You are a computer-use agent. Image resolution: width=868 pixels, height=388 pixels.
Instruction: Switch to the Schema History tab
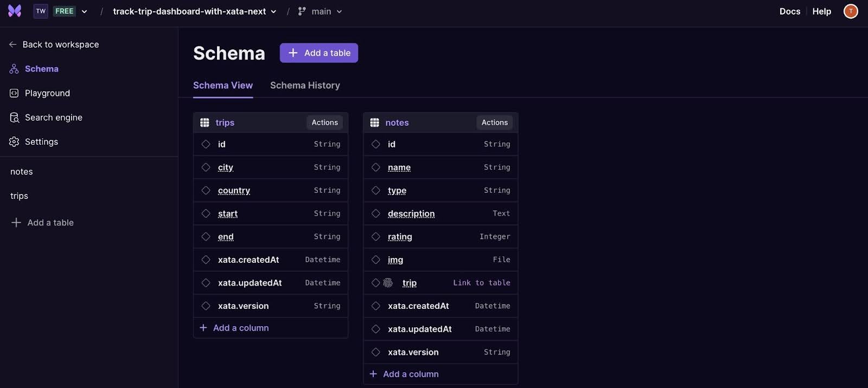(x=305, y=86)
